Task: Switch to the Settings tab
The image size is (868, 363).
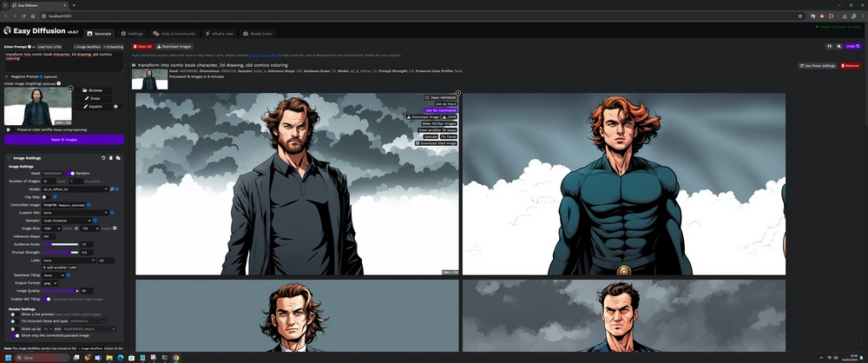Action: pos(132,34)
